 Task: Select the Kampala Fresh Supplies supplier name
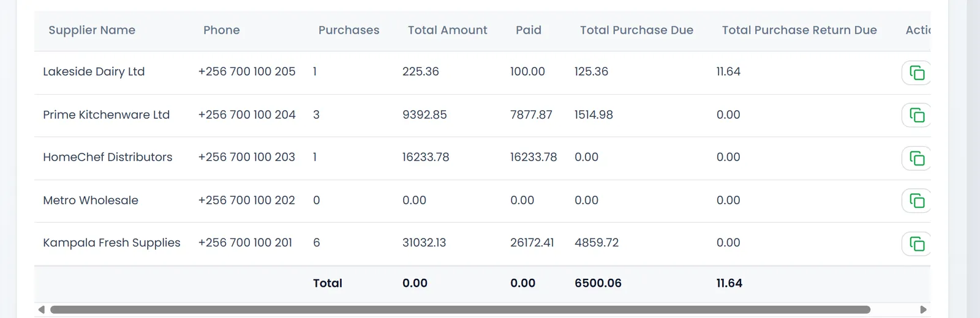tap(111, 243)
